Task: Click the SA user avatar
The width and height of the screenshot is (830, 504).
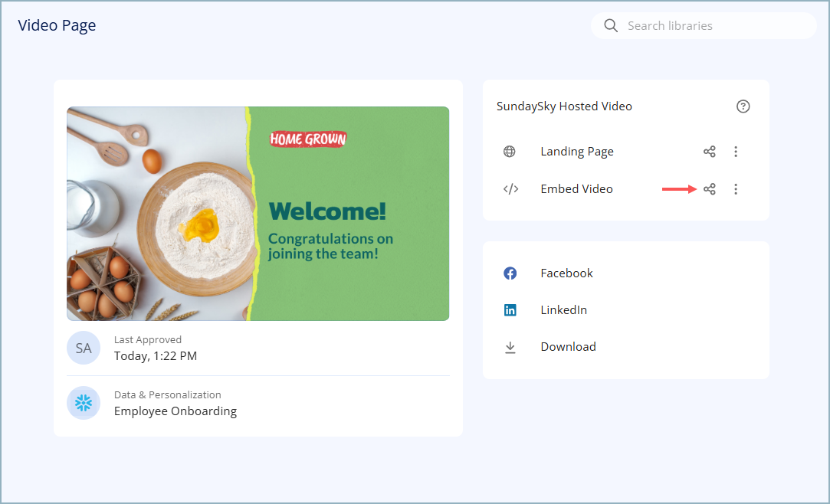Action: (x=84, y=348)
